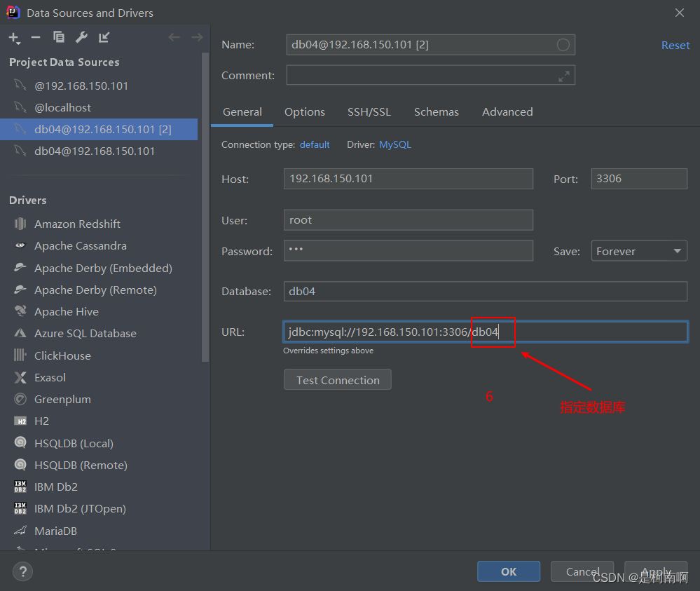Screen dimensions: 700x591
Task: Select the Apache Cassandra driver
Action: pyautogui.click(x=80, y=246)
